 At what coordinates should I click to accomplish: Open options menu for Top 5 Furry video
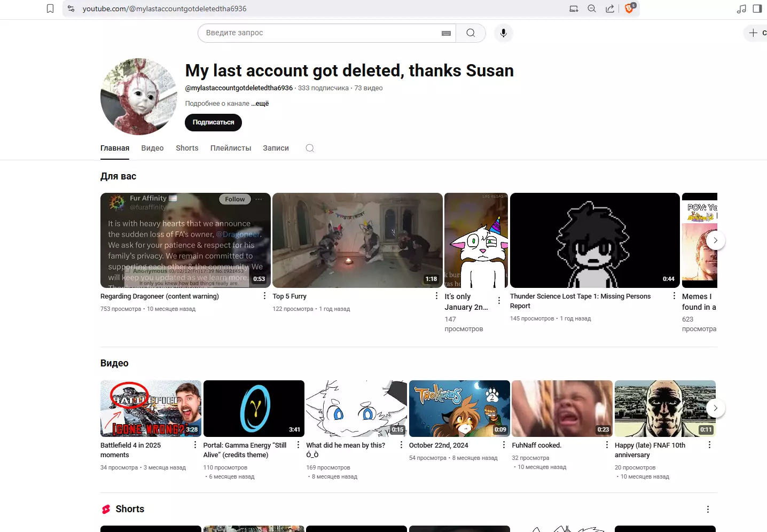[436, 296]
